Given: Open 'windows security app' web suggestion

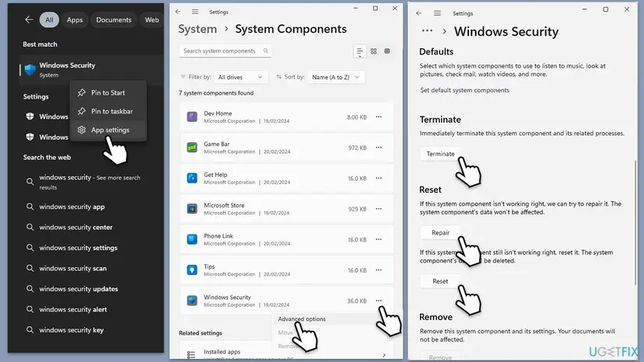Looking at the screenshot, I should pyautogui.click(x=72, y=207).
